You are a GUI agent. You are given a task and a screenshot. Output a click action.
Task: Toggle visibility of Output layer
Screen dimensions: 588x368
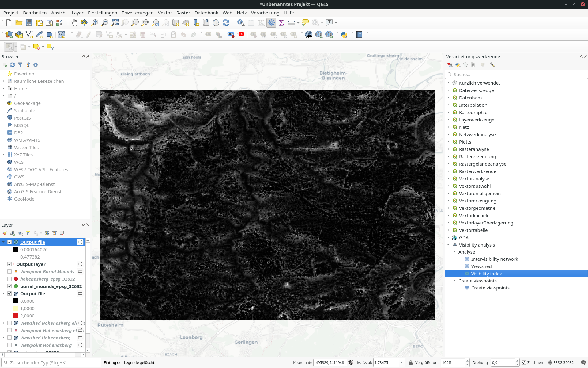pyautogui.click(x=9, y=264)
